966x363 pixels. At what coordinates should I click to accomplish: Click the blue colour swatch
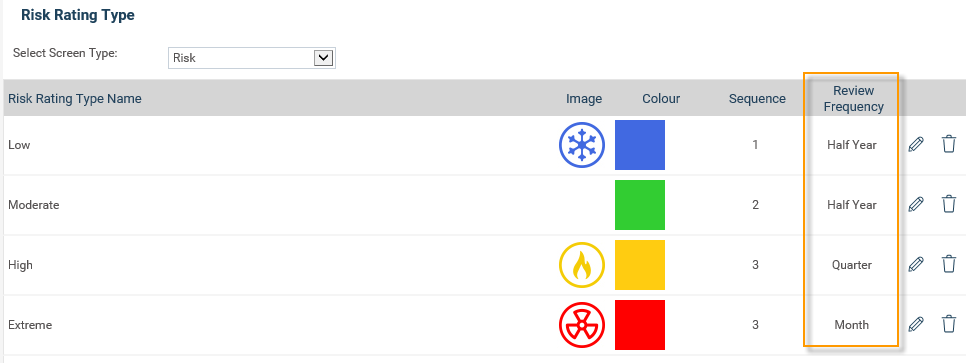[x=639, y=145]
